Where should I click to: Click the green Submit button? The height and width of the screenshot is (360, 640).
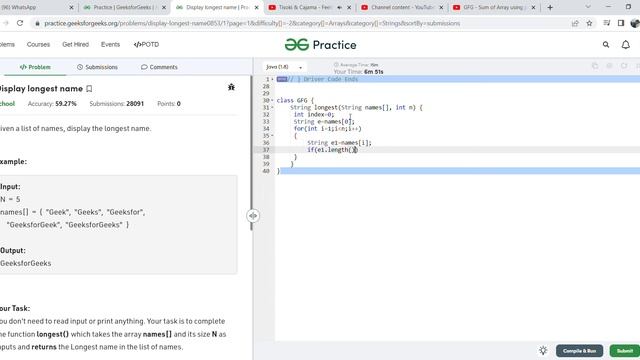[x=624, y=351]
